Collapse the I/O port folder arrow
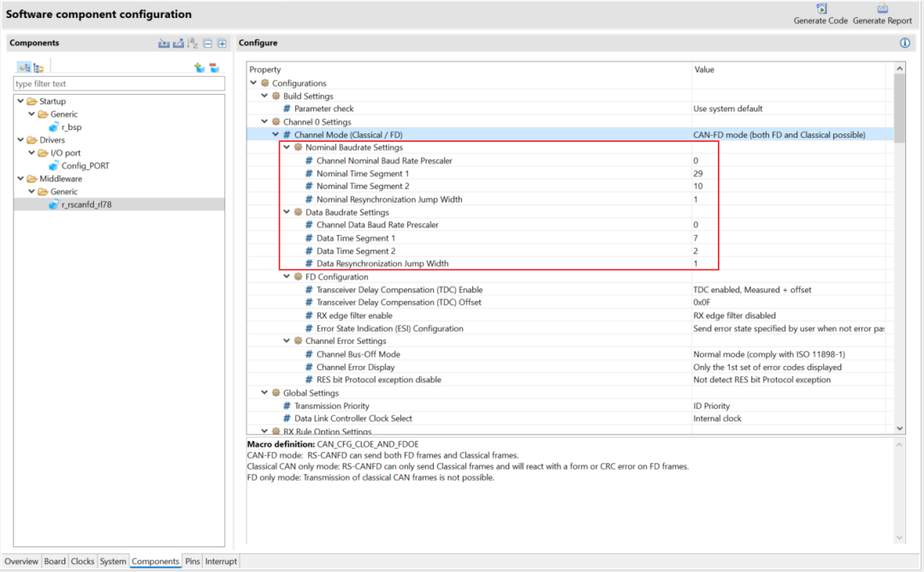924x572 pixels. pyautogui.click(x=32, y=153)
